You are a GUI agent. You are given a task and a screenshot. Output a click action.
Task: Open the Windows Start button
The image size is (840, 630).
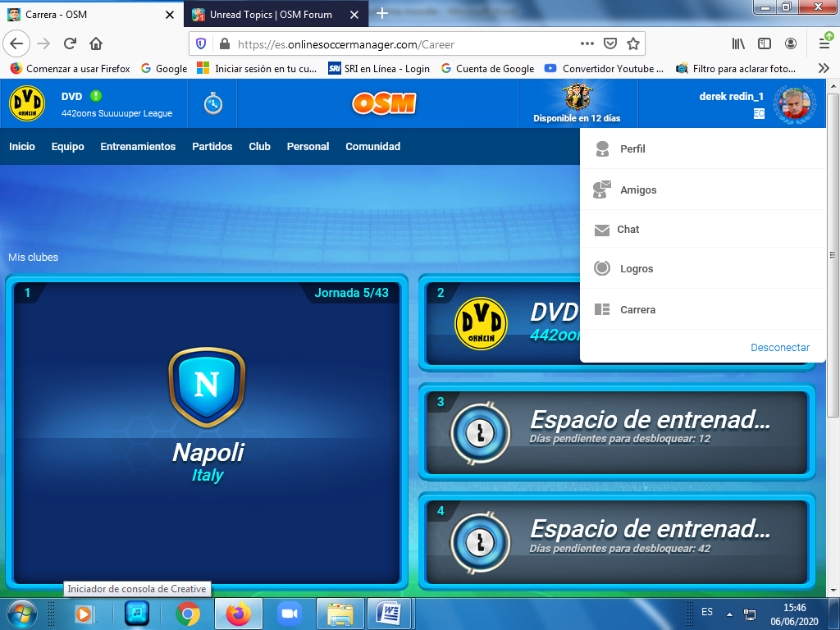[x=22, y=614]
